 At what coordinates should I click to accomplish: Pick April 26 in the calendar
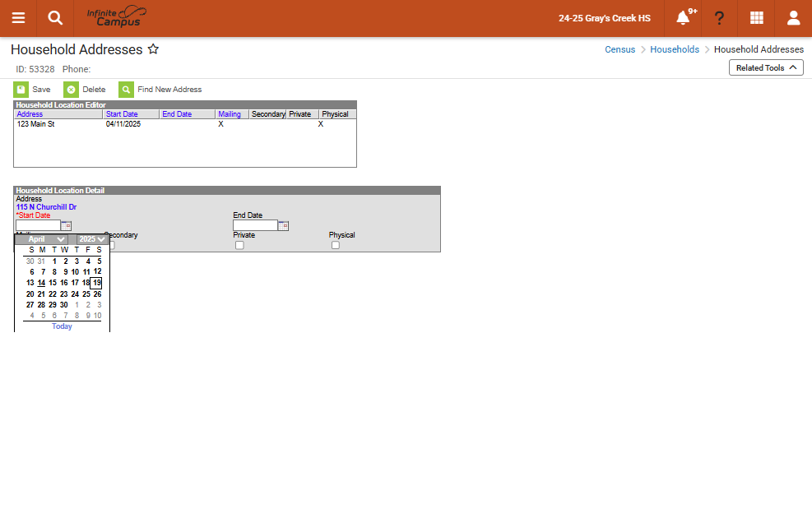97,294
